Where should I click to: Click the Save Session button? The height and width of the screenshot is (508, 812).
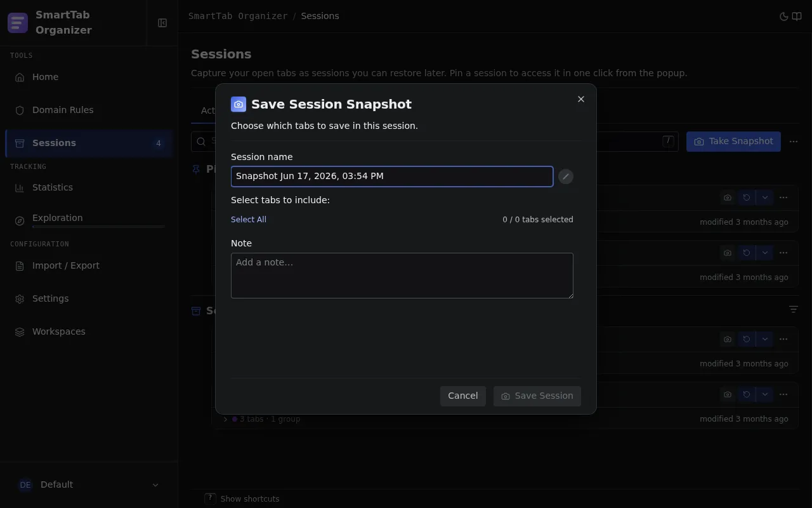[537, 396]
